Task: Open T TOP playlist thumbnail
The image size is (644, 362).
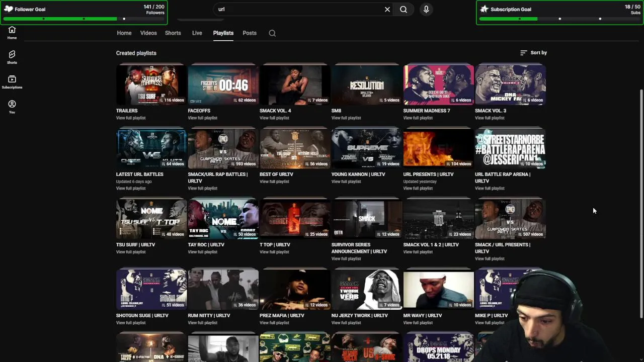Action: click(x=295, y=219)
